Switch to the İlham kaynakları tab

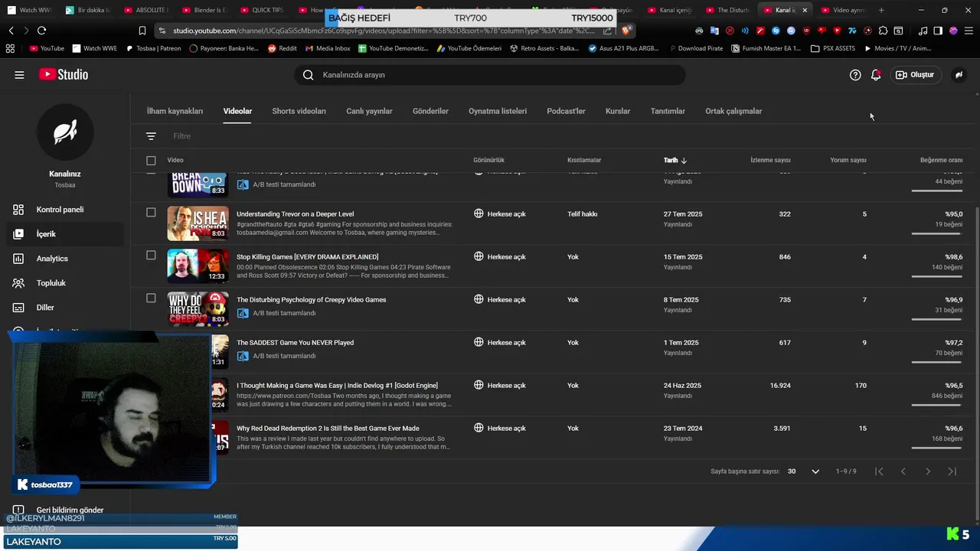[x=175, y=111]
